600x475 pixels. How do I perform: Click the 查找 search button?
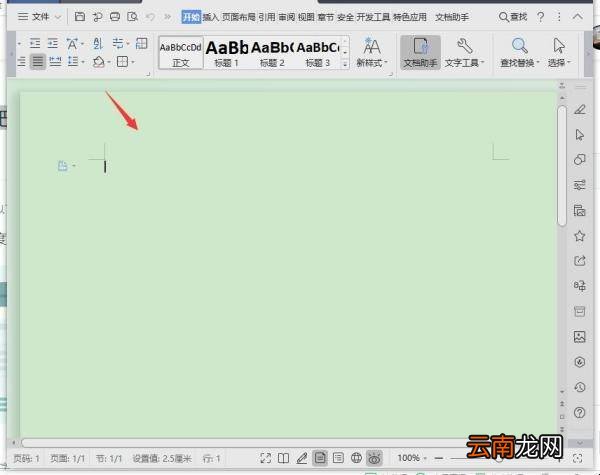513,17
